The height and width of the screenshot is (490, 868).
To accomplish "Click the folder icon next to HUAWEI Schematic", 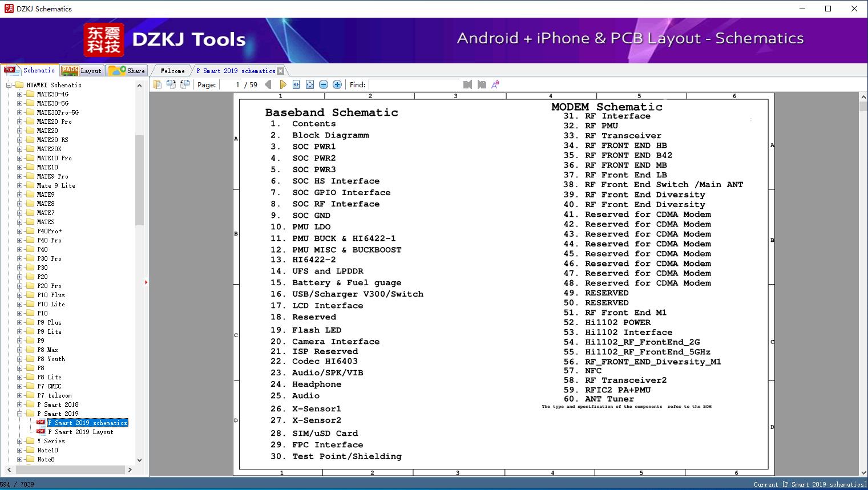I will pos(20,85).
